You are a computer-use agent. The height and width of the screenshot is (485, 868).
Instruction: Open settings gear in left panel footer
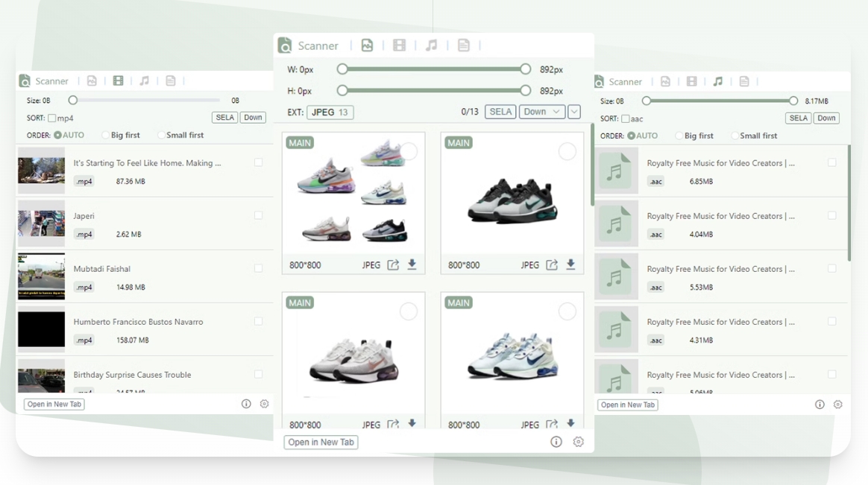click(264, 404)
